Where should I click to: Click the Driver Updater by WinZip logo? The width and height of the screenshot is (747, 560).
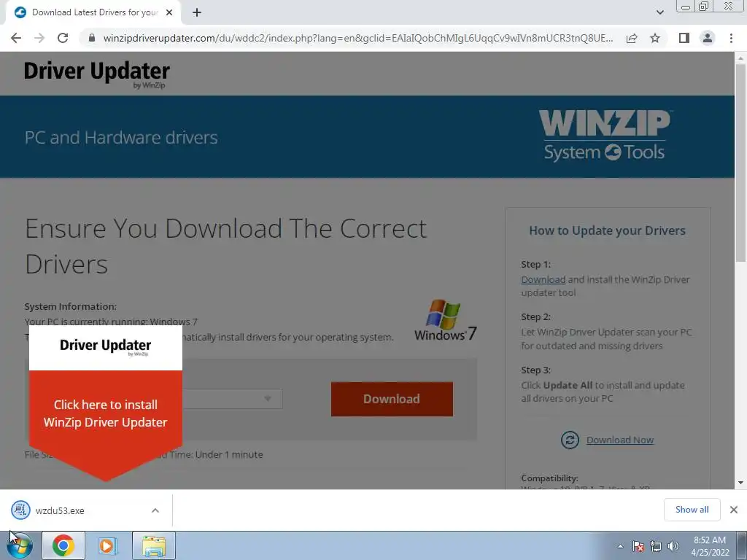tap(97, 74)
